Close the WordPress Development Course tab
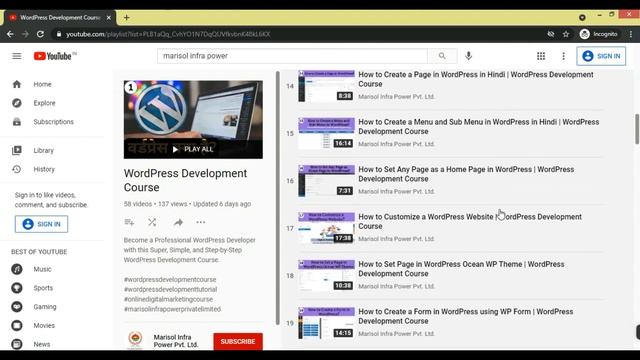The image size is (640, 360). pyautogui.click(x=109, y=18)
